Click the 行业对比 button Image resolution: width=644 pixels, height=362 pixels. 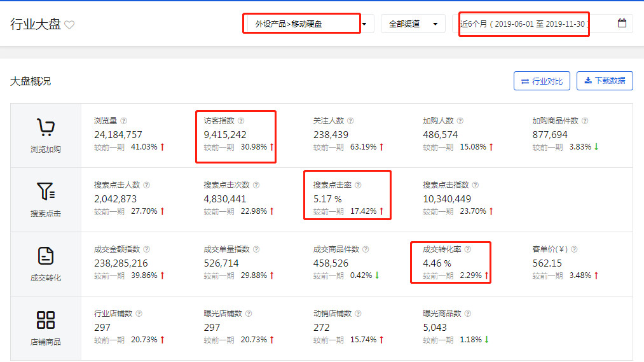542,81
